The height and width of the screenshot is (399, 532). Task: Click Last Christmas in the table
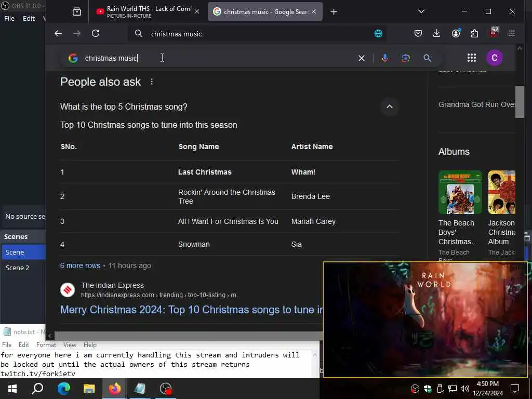(x=205, y=172)
